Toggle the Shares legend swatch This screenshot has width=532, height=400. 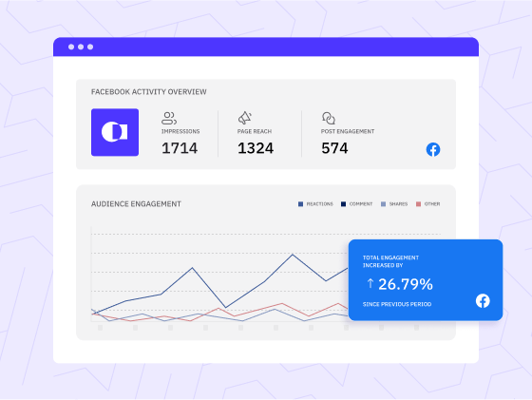coord(383,204)
